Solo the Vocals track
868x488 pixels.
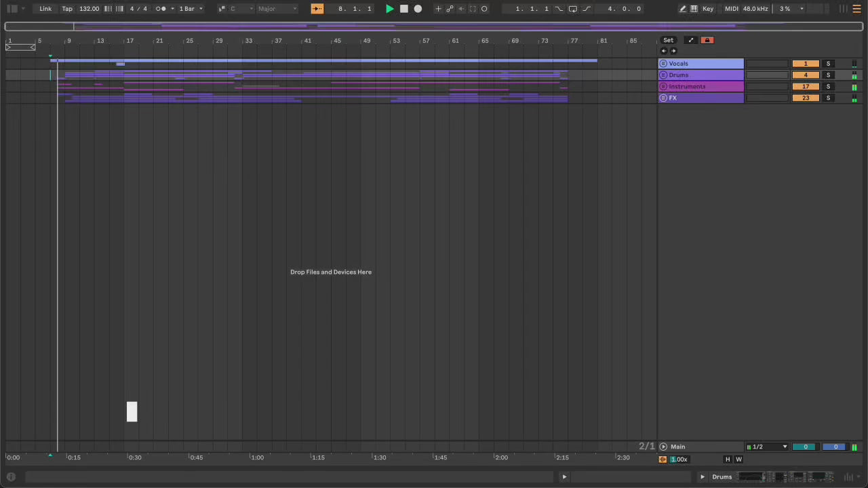tap(828, 64)
